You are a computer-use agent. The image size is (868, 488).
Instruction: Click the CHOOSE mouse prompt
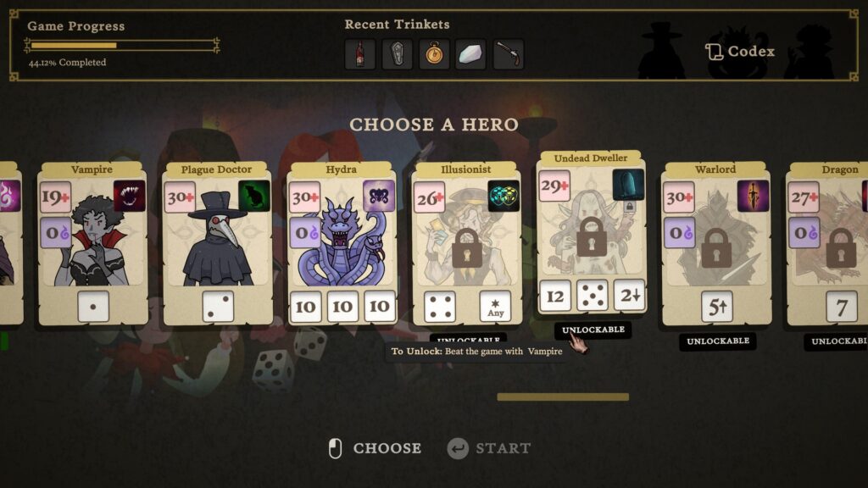click(x=375, y=448)
